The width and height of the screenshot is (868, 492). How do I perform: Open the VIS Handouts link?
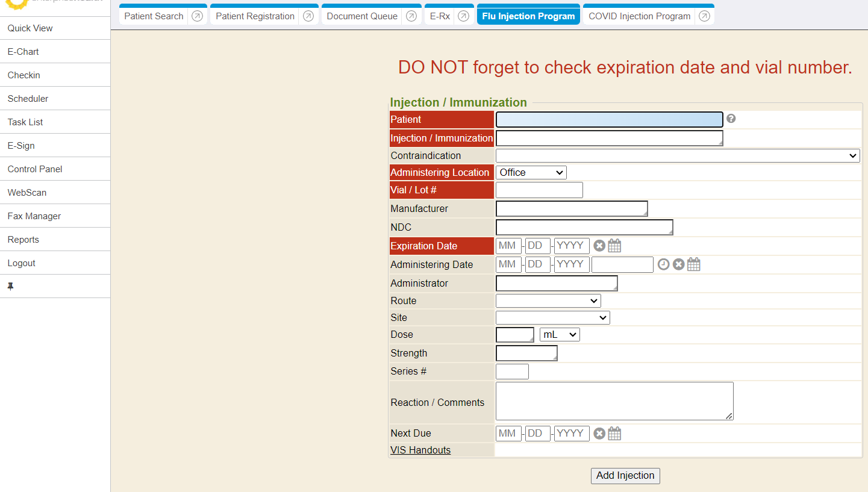(420, 450)
